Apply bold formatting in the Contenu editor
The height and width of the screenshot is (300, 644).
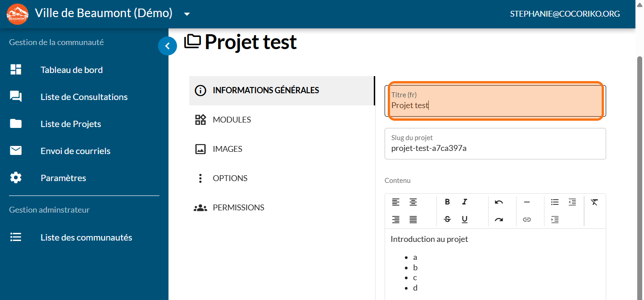click(447, 202)
